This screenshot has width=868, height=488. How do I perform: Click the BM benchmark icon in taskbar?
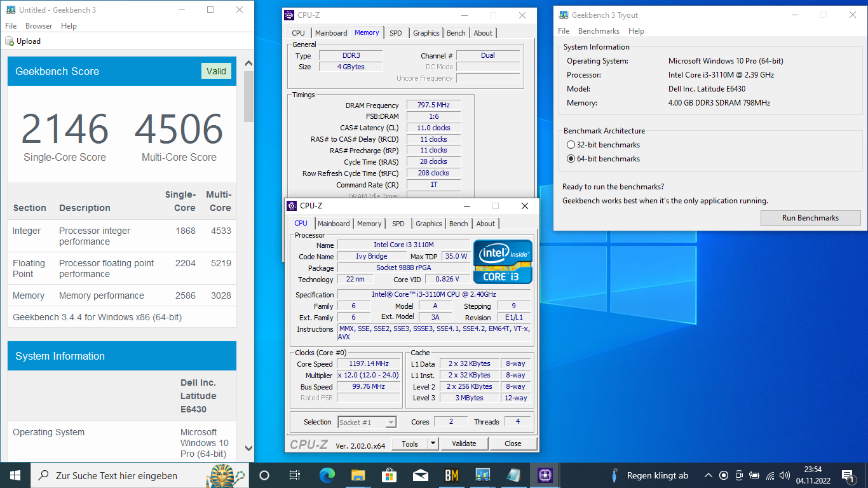451,475
